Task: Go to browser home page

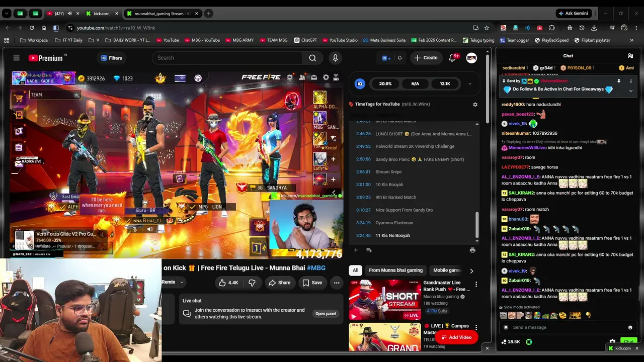Action: [x=44, y=28]
